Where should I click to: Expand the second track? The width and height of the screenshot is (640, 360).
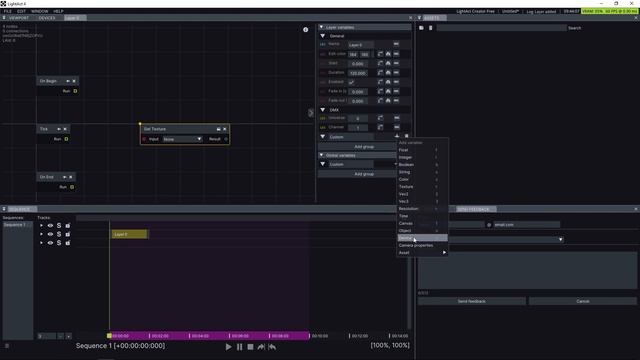41,234
